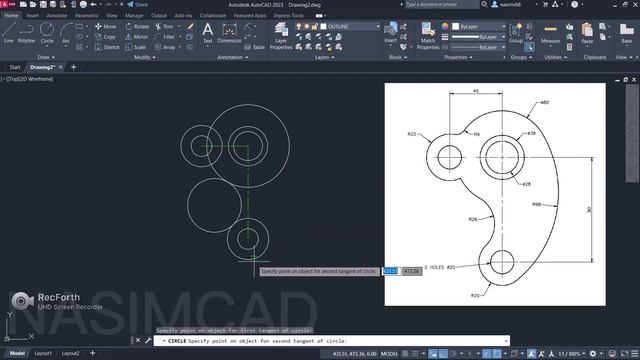Click the Share button
The width and height of the screenshot is (640, 360).
pyautogui.click(x=137, y=4)
